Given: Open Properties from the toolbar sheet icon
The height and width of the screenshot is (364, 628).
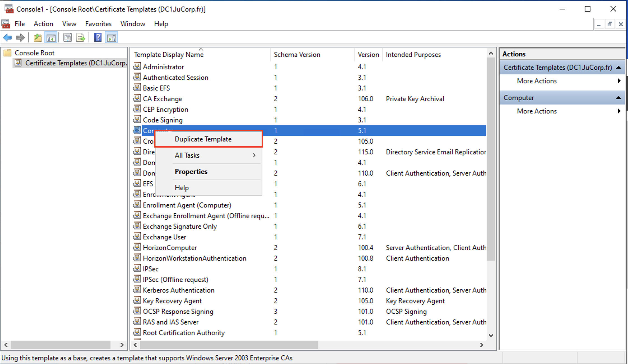Looking at the screenshot, I should click(x=67, y=38).
